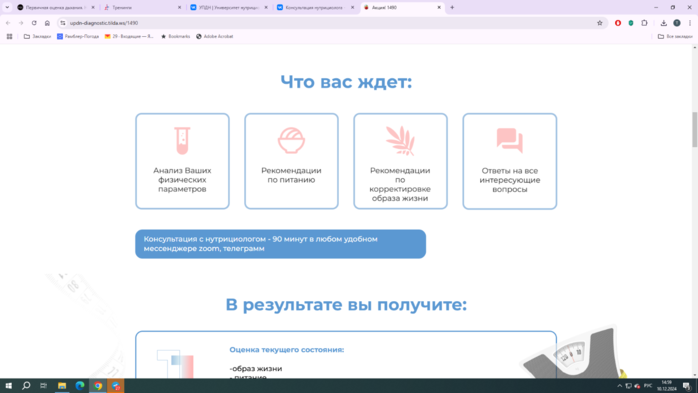Open Windows taskbar search
Viewport: 698px width, 393px height.
[x=26, y=385]
